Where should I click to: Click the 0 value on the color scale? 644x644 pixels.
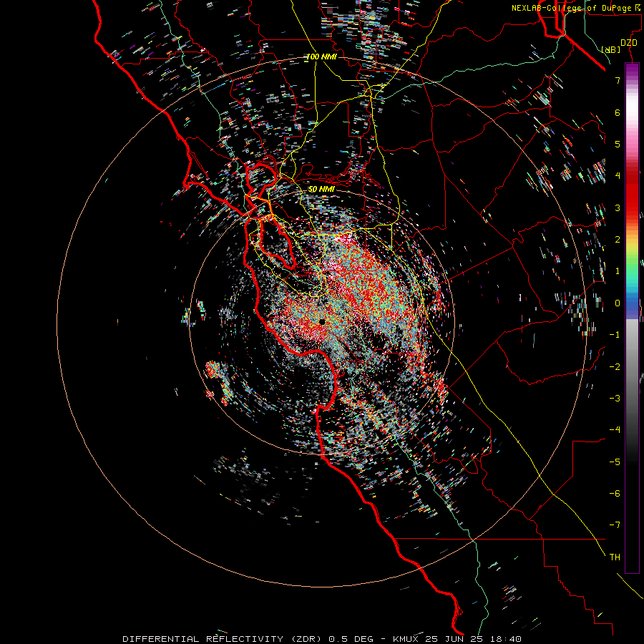click(618, 303)
